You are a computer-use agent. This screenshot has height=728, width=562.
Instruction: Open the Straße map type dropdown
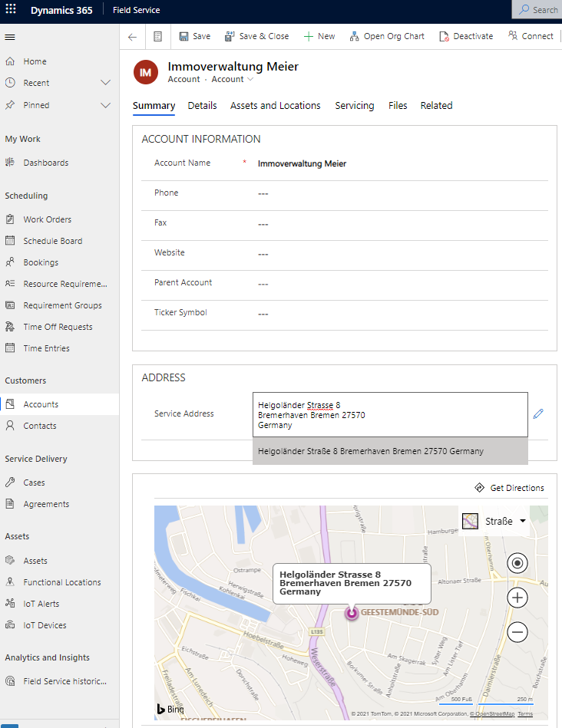click(x=496, y=522)
